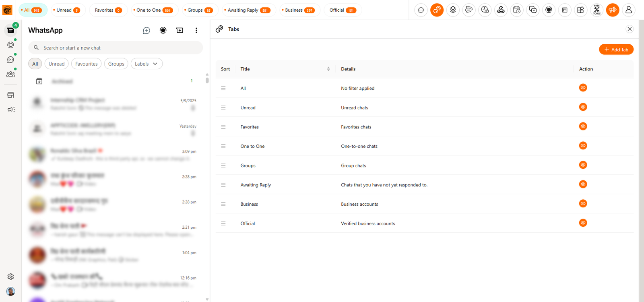
Task: Click the chat list scrollbar
Action: coord(207,80)
